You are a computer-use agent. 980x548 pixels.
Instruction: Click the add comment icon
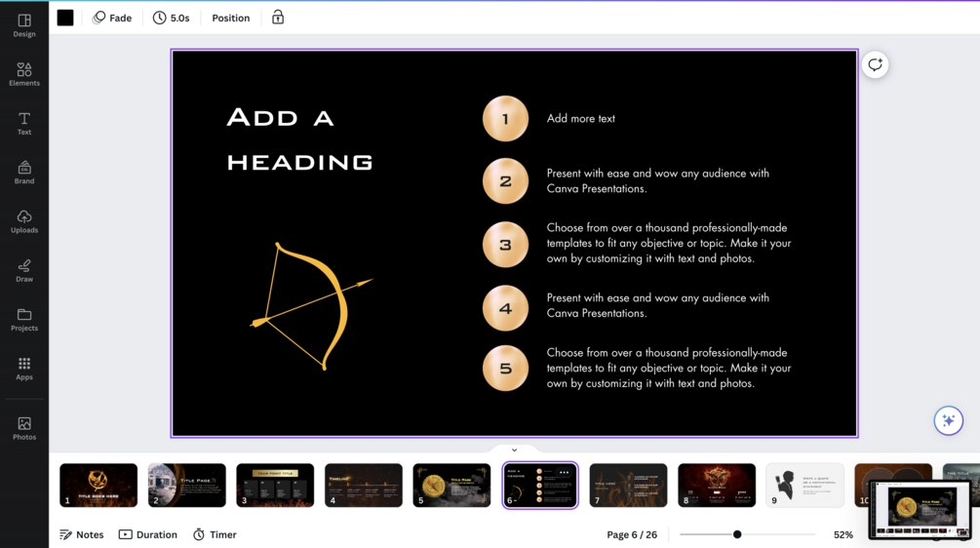[x=875, y=64]
